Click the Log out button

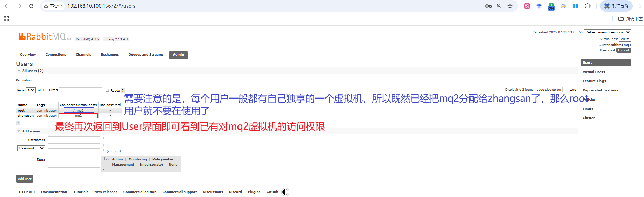click(x=623, y=50)
